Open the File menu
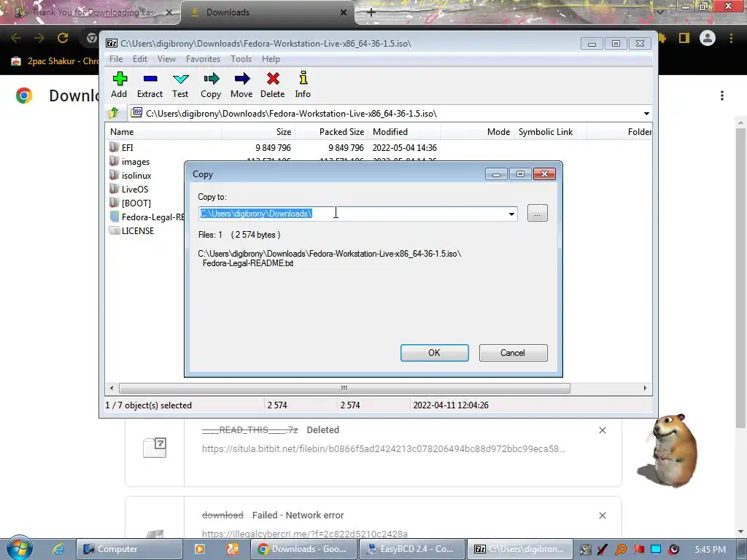 click(116, 59)
